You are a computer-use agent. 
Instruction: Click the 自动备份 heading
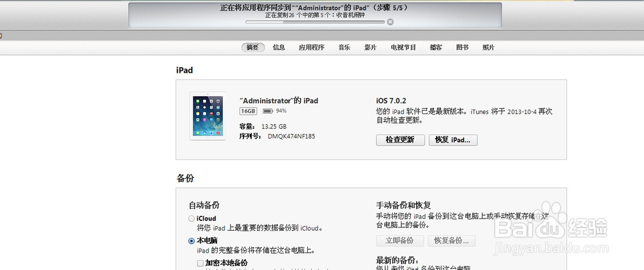click(x=204, y=205)
